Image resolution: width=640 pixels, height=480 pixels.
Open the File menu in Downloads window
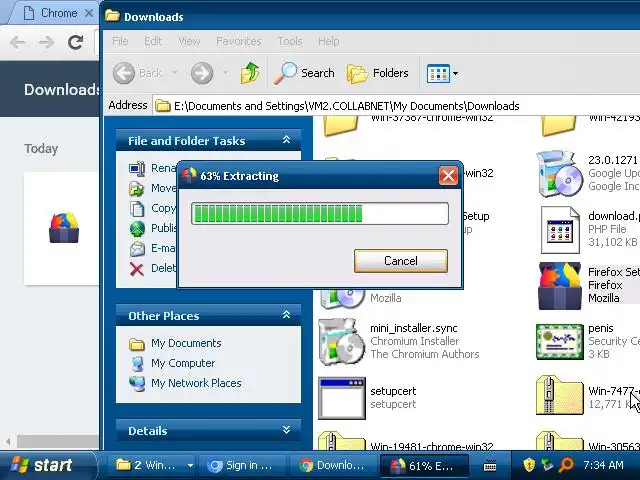click(x=120, y=41)
